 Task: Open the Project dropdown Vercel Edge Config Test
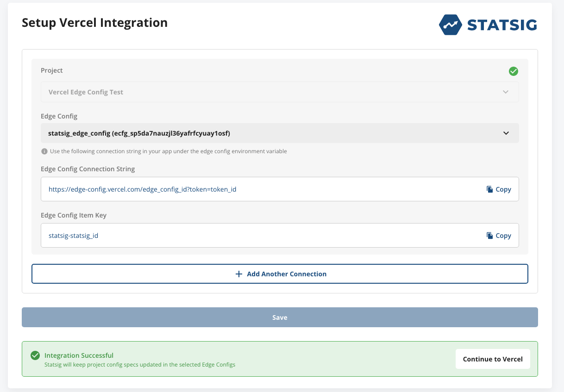(x=280, y=92)
